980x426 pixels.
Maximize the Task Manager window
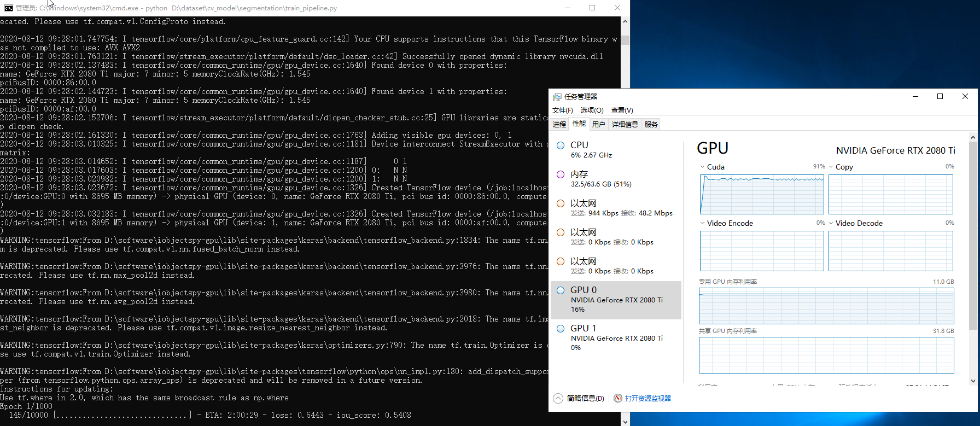[x=940, y=96]
